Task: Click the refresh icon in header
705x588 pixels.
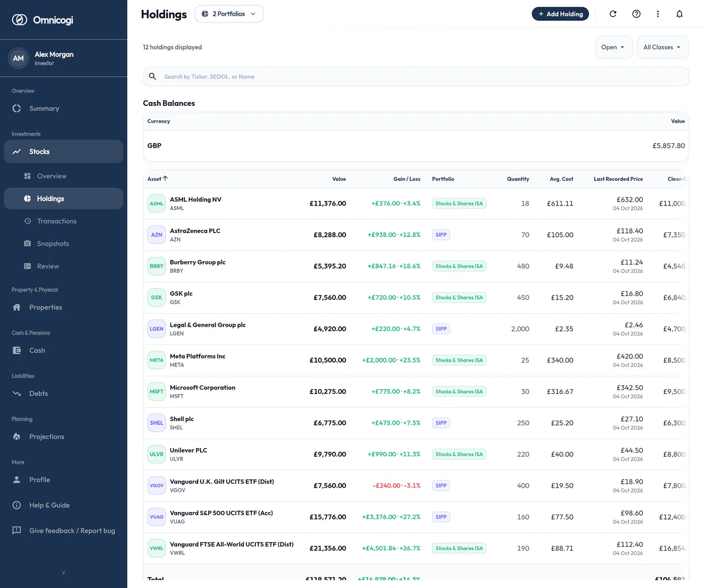Action: pyautogui.click(x=612, y=14)
